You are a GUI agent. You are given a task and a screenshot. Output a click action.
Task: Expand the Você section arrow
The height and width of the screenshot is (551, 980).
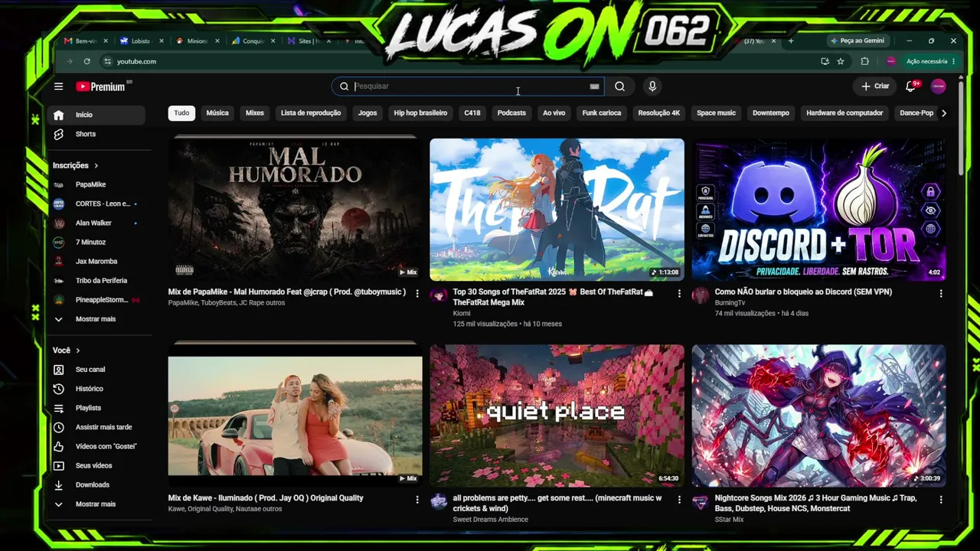[x=77, y=350]
